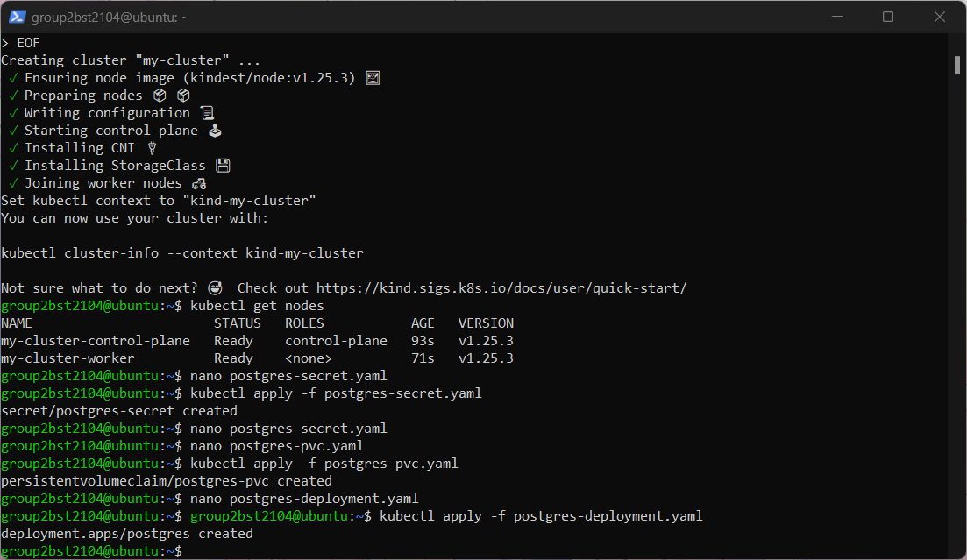The width and height of the screenshot is (967, 560).
Task: Open the kind.sigs.k8s.io quick-start URL
Action: 501,288
